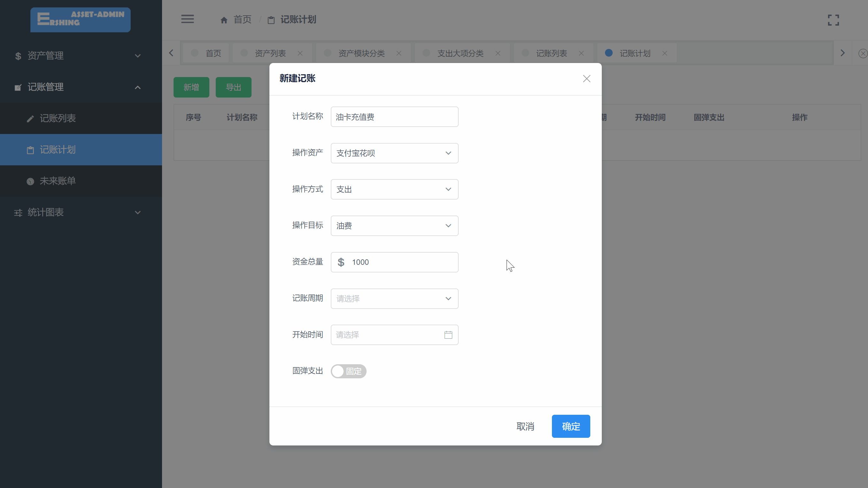Click the close-all-tabs circle icon
Screen dimensions: 868x488
coord(863,53)
